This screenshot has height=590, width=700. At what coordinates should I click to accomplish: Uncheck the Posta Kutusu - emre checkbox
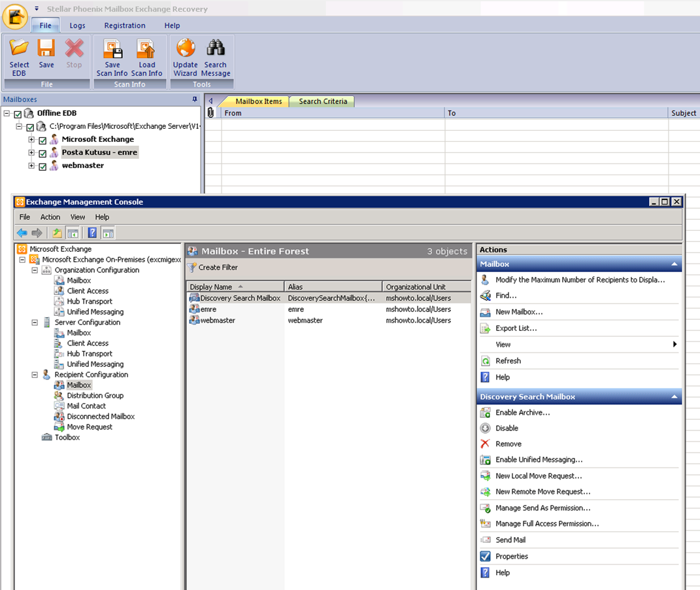pos(42,154)
